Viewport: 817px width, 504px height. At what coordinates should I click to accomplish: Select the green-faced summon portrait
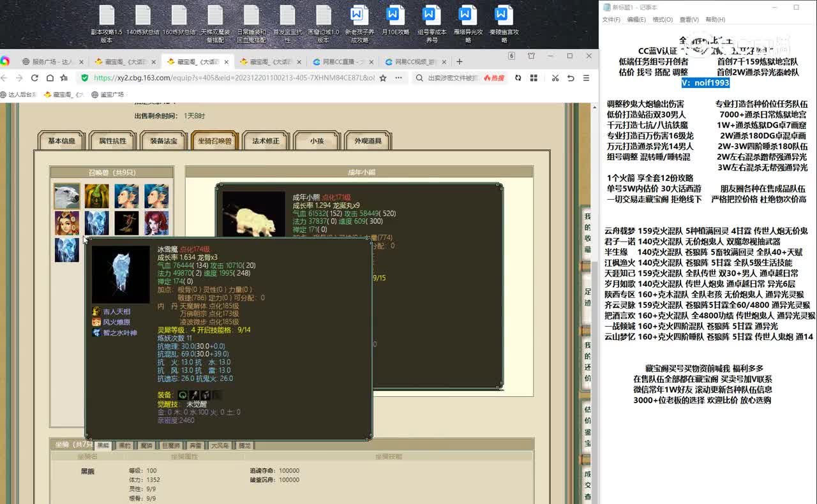pos(97,196)
